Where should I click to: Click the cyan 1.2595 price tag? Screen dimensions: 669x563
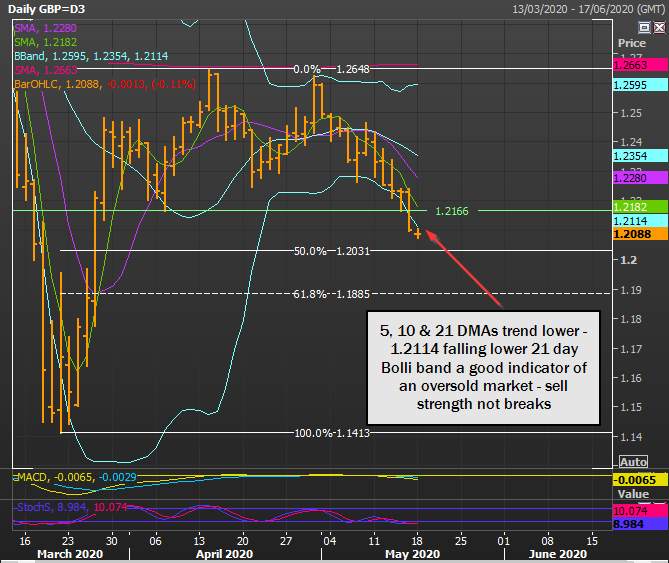coord(640,85)
